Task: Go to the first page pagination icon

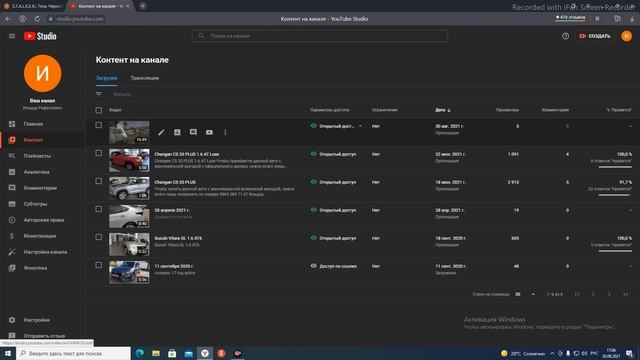Action: click(x=577, y=294)
